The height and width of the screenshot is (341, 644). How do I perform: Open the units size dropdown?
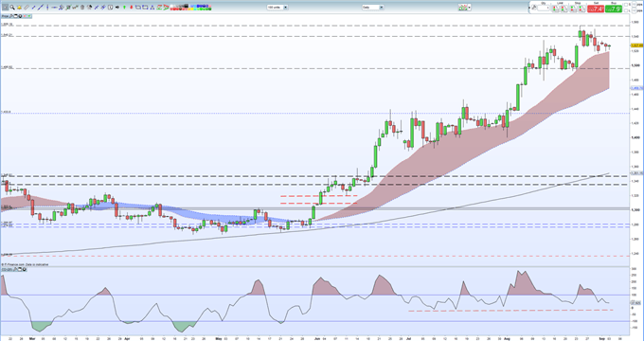click(277, 8)
